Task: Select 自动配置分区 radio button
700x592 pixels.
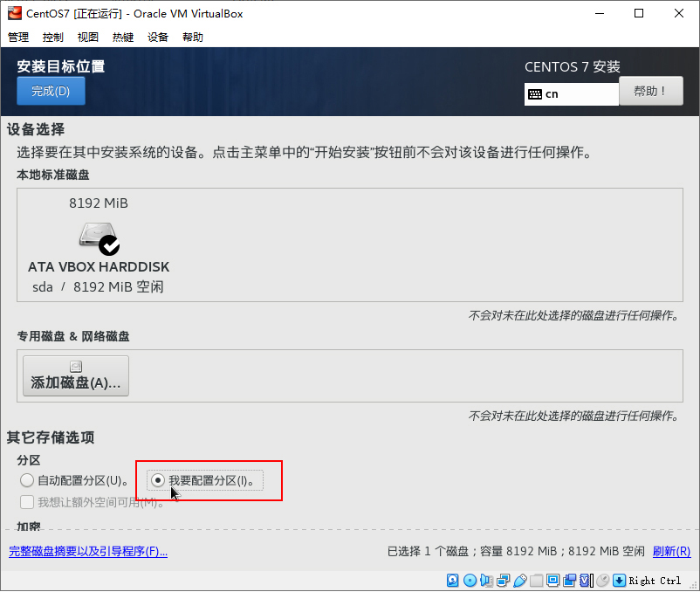Action: pyautogui.click(x=27, y=480)
